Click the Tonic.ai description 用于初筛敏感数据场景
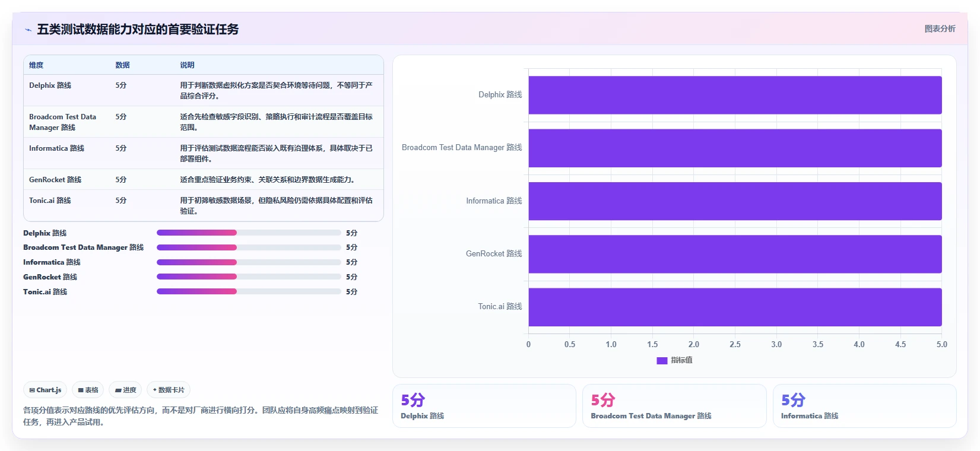Image resolution: width=980 pixels, height=451 pixels. tap(277, 206)
